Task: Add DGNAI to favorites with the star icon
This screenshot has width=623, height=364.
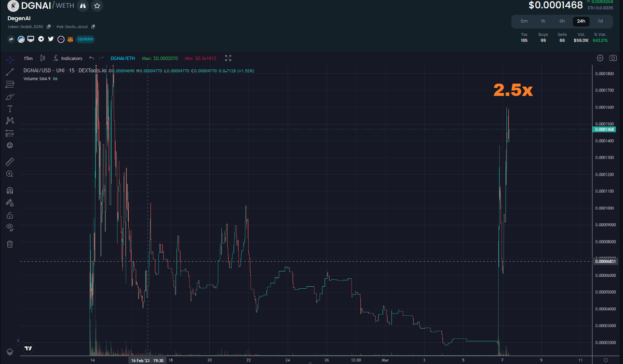Action: (98, 6)
